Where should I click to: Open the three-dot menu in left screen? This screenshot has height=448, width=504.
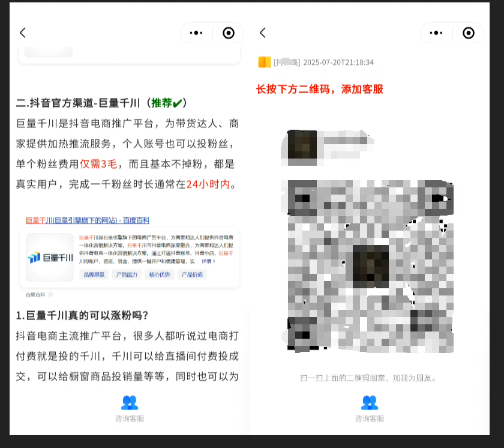tap(196, 33)
